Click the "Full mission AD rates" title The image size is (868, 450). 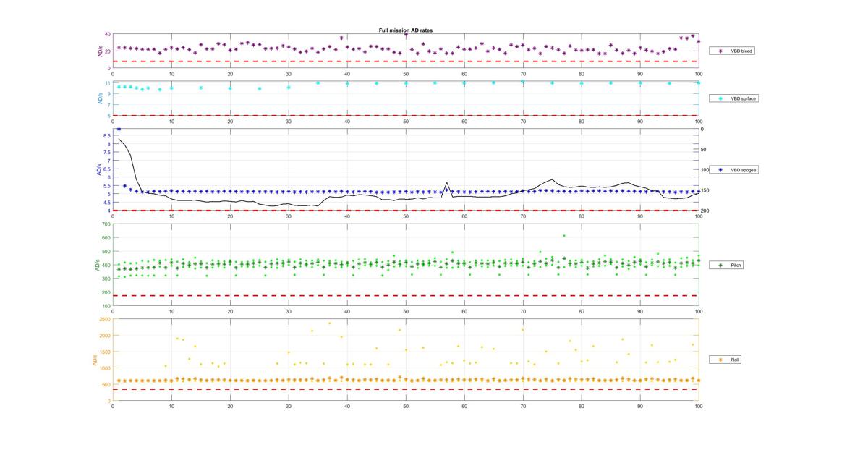point(406,30)
